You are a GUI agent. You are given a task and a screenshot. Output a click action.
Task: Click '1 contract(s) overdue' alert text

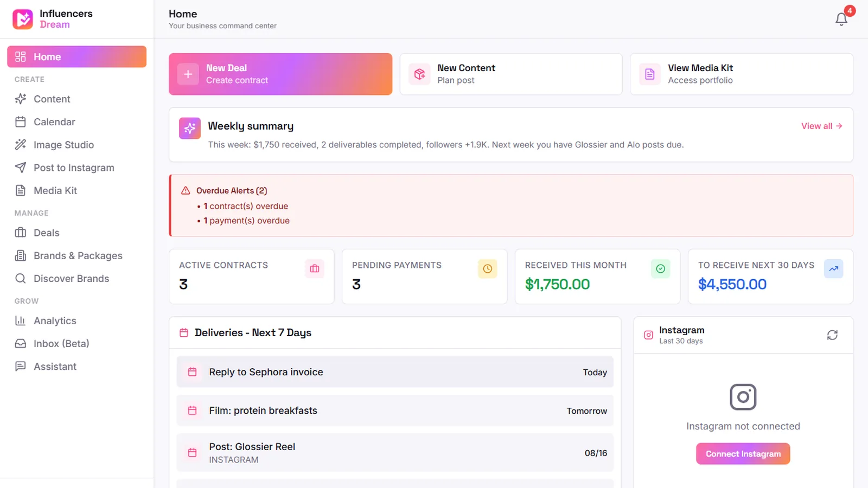pyautogui.click(x=246, y=206)
